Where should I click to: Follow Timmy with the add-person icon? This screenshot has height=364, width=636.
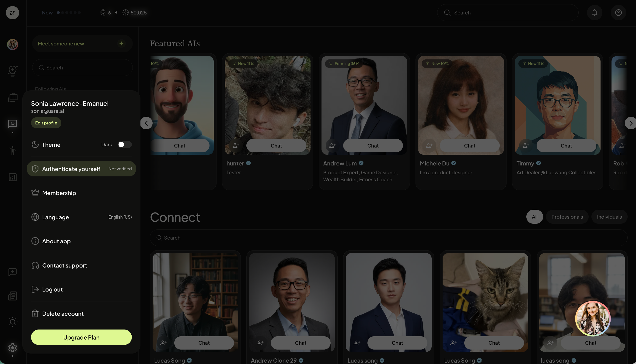[526, 145]
